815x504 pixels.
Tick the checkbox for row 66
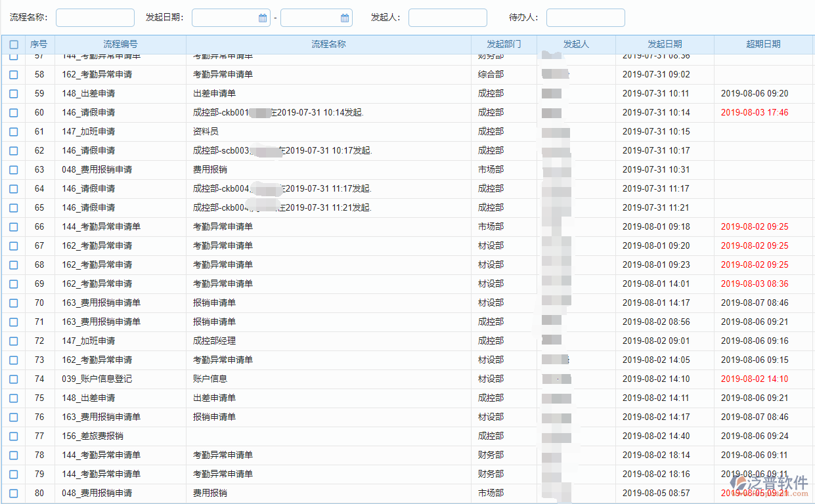14,227
